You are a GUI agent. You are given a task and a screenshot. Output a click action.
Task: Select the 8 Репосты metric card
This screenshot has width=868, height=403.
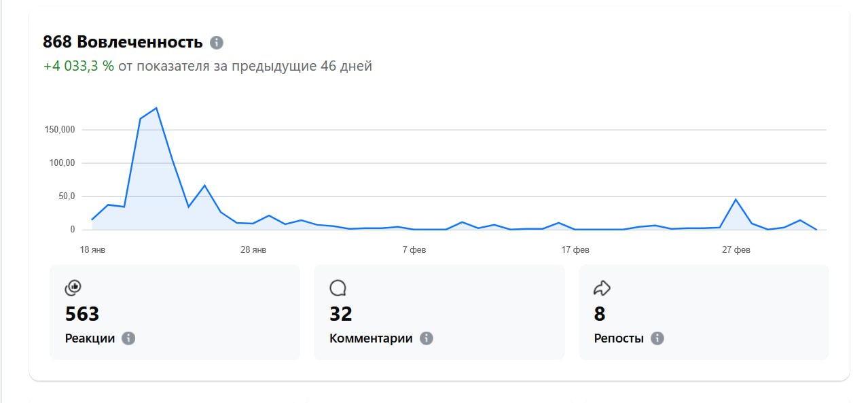click(x=703, y=312)
